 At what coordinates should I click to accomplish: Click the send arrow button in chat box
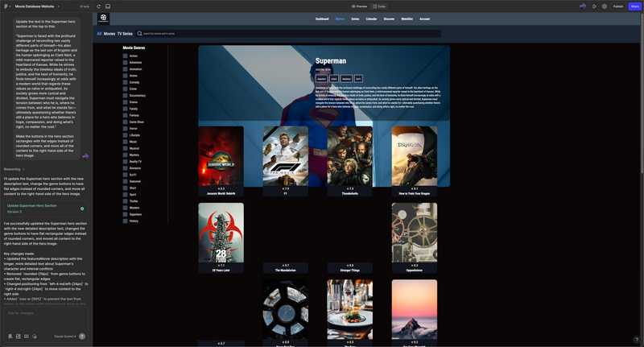click(82, 337)
